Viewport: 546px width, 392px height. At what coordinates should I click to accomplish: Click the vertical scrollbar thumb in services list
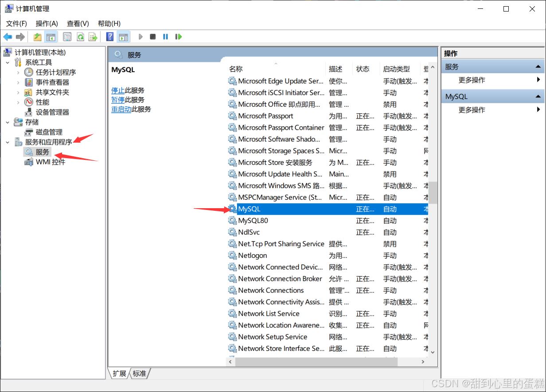[433, 193]
